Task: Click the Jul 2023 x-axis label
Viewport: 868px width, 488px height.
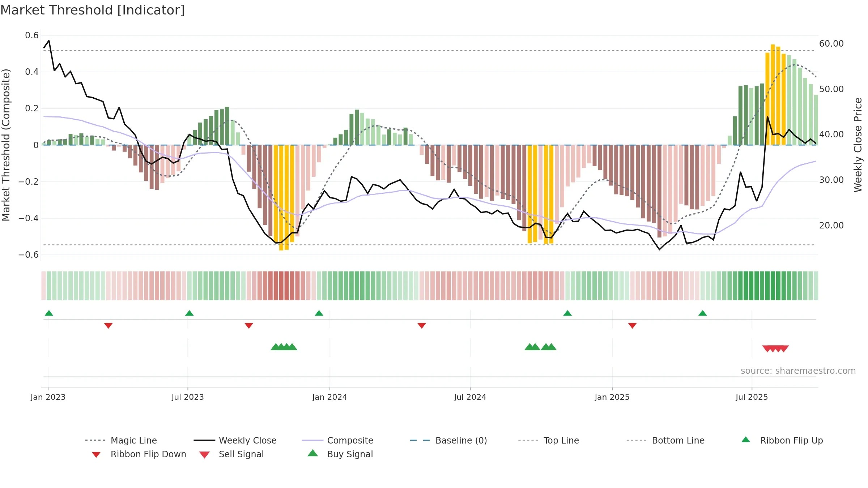Action: (x=188, y=397)
